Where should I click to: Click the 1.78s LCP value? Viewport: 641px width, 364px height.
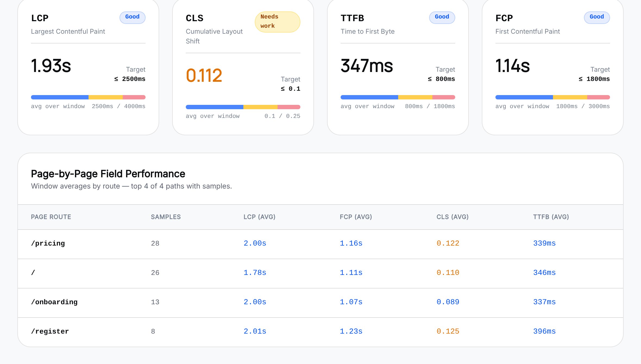(x=255, y=273)
